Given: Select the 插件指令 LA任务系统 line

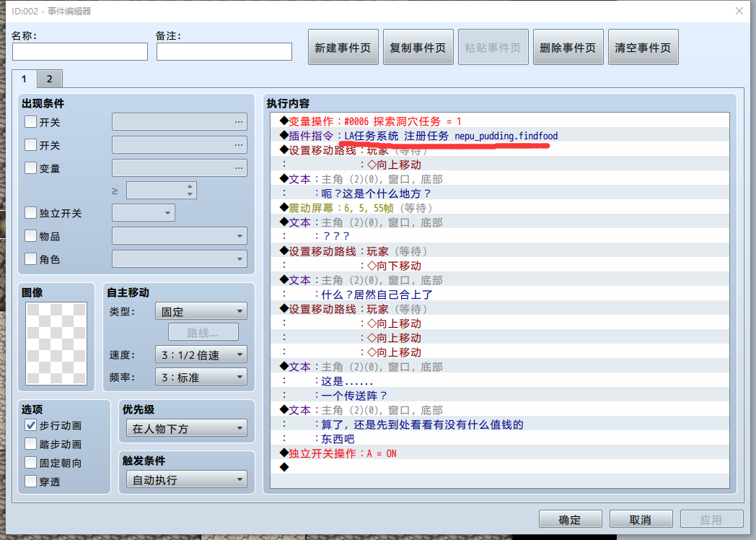Looking at the screenshot, I should point(499,136).
